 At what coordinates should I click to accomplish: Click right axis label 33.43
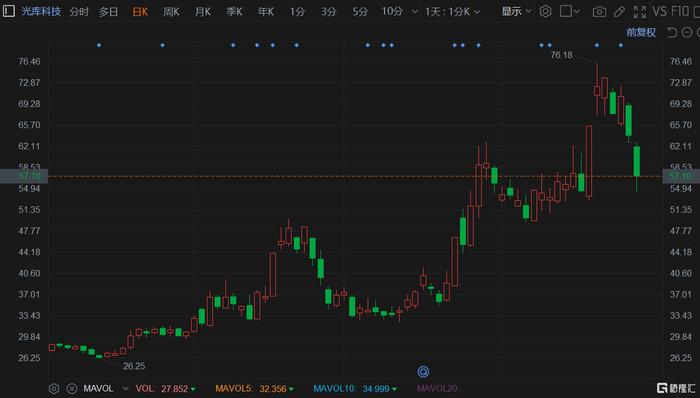tap(681, 315)
